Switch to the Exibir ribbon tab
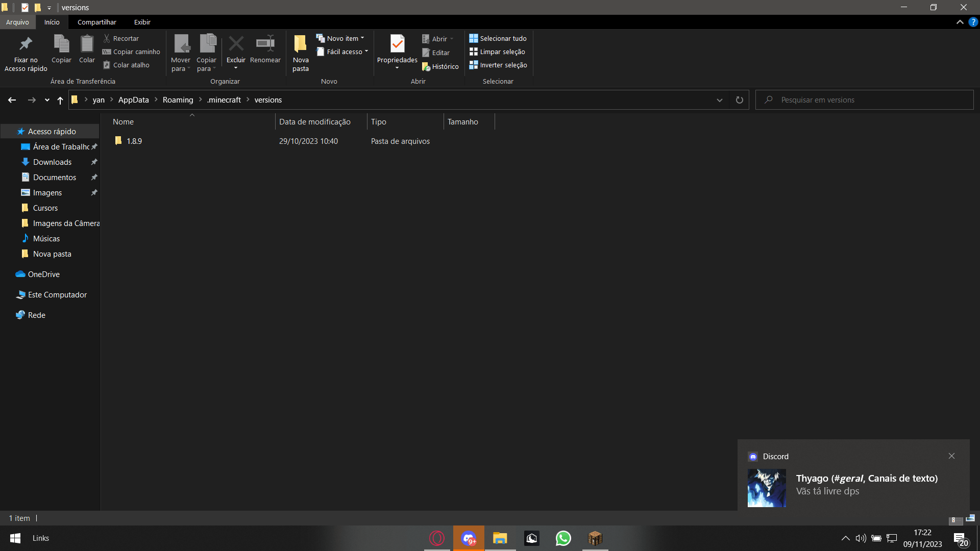Screen dimensions: 980x551 (142, 22)
